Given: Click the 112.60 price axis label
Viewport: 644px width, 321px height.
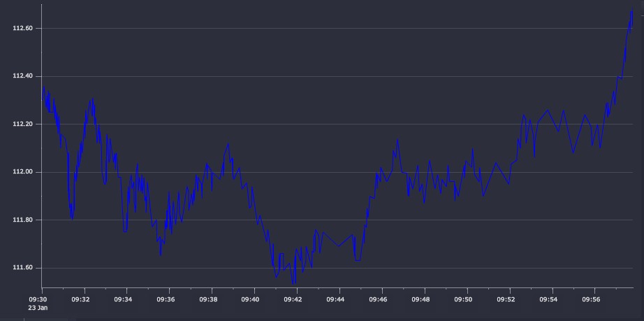Looking at the screenshot, I should point(23,28).
